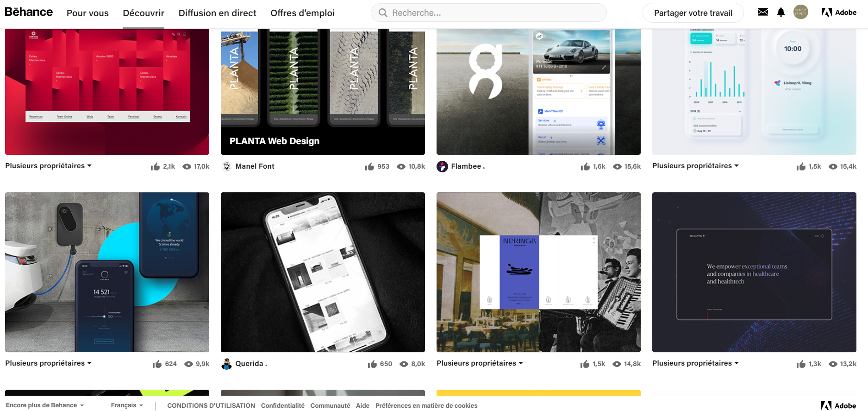Click the like thumb with 1,5k beside 15,4k
This screenshot has height=411, width=868.
click(801, 166)
